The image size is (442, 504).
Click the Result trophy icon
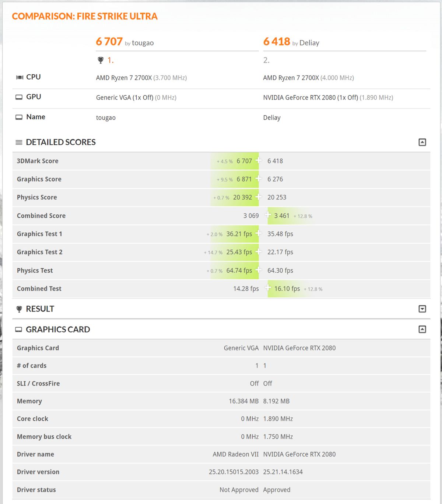(19, 309)
